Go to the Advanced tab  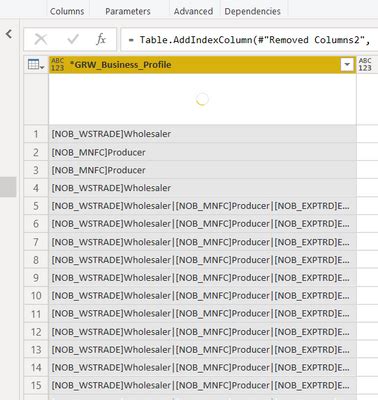(193, 11)
